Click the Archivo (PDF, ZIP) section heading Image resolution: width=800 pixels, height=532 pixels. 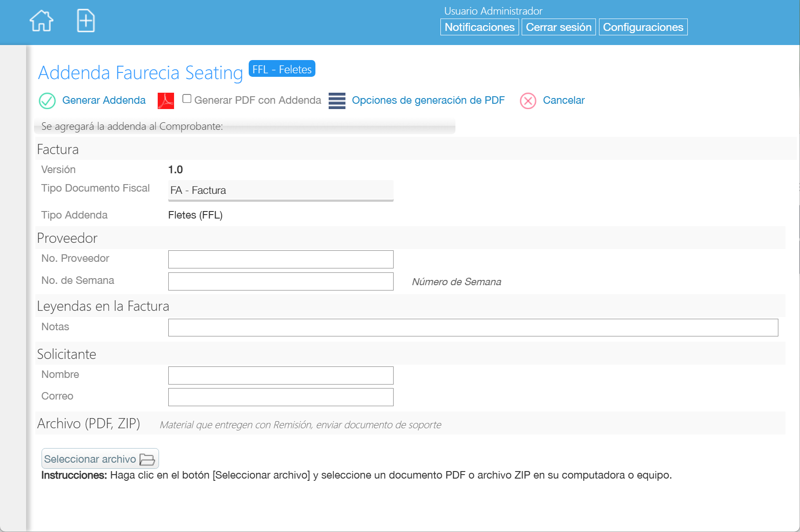pos(89,423)
